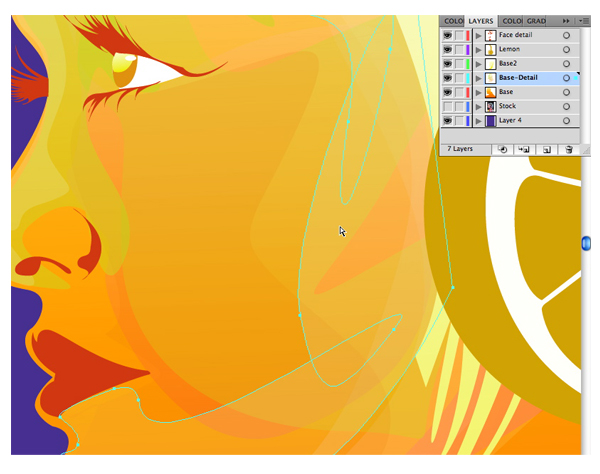Click Make/Release Clipping Mask icon
The image size is (600, 474).
tap(503, 150)
